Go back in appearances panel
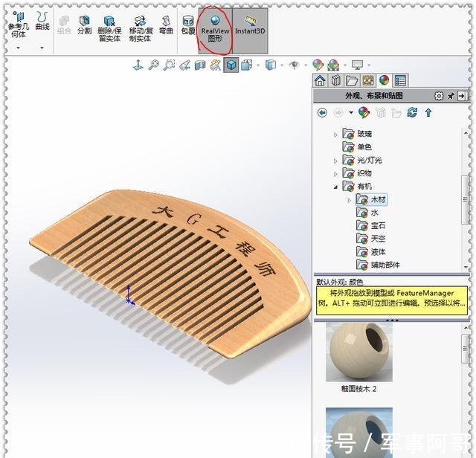Image resolution: width=476 pixels, height=458 pixels. coord(322,113)
